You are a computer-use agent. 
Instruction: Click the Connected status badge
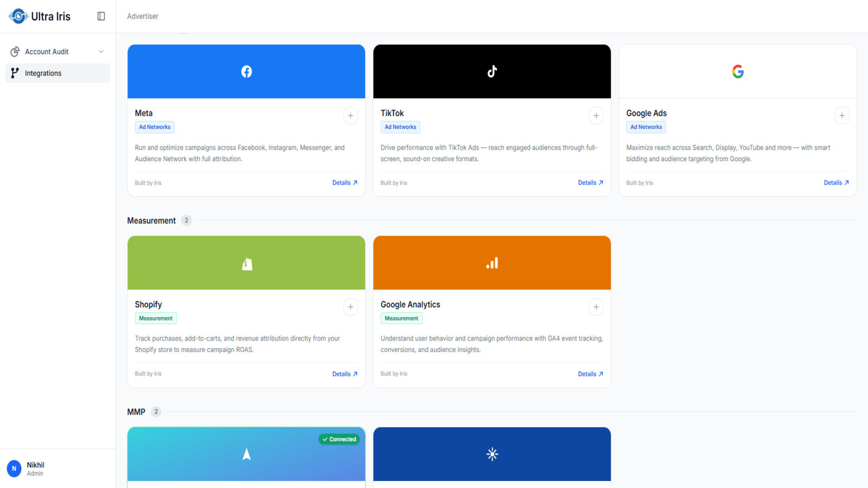pyautogui.click(x=339, y=439)
